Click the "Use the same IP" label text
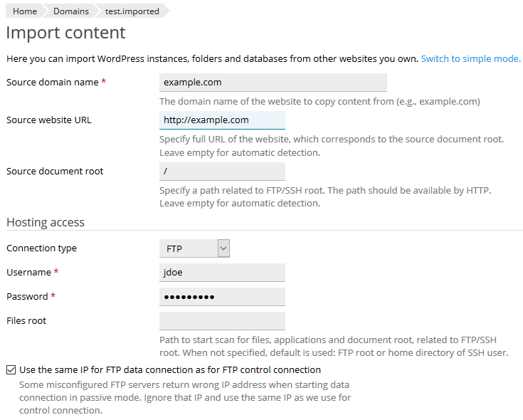The width and height of the screenshot is (523, 420). pos(170,370)
